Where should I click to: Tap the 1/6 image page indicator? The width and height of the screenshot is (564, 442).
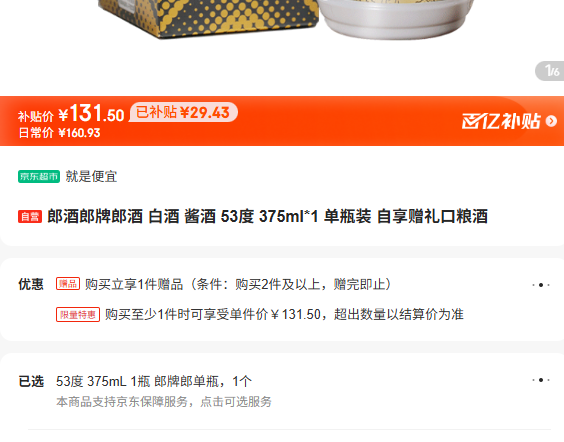click(550, 71)
